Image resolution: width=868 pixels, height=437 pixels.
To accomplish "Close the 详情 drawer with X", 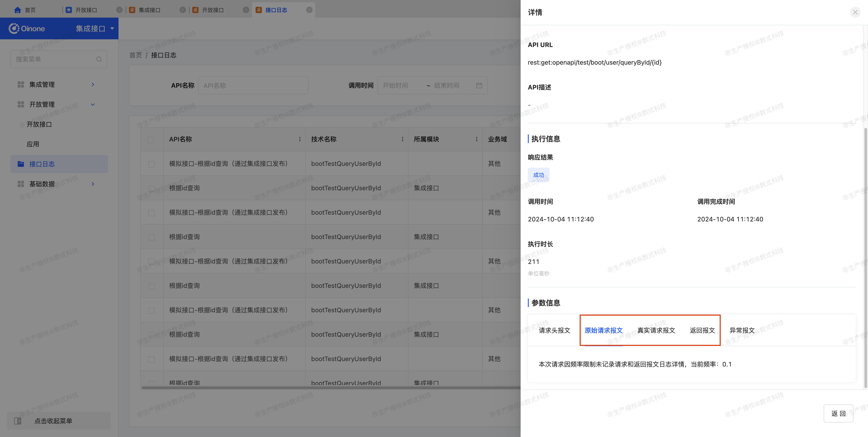I will [x=855, y=12].
